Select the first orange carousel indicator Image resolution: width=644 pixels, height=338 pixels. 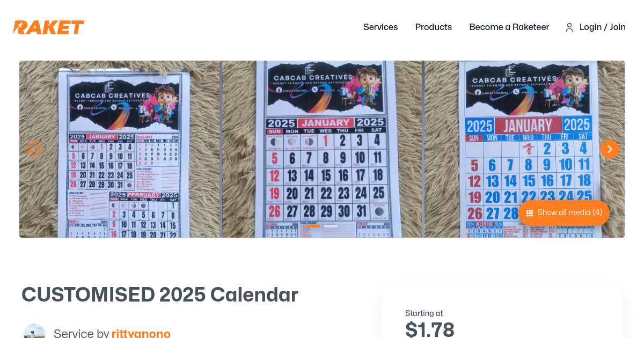(x=313, y=226)
